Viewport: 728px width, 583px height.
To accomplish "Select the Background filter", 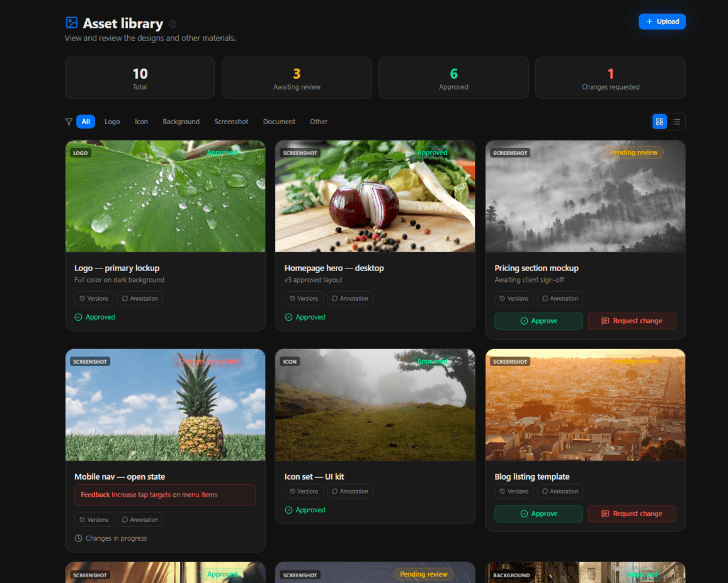I will 181,122.
